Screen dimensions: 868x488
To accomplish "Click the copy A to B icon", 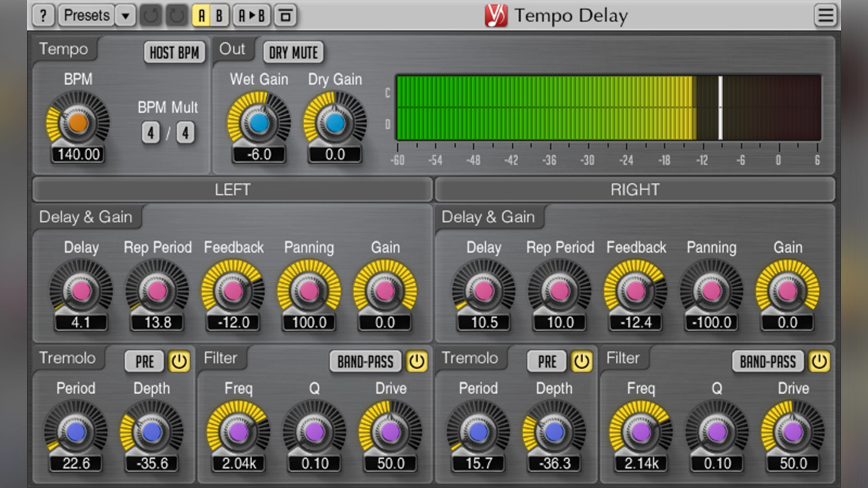I will 251,16.
